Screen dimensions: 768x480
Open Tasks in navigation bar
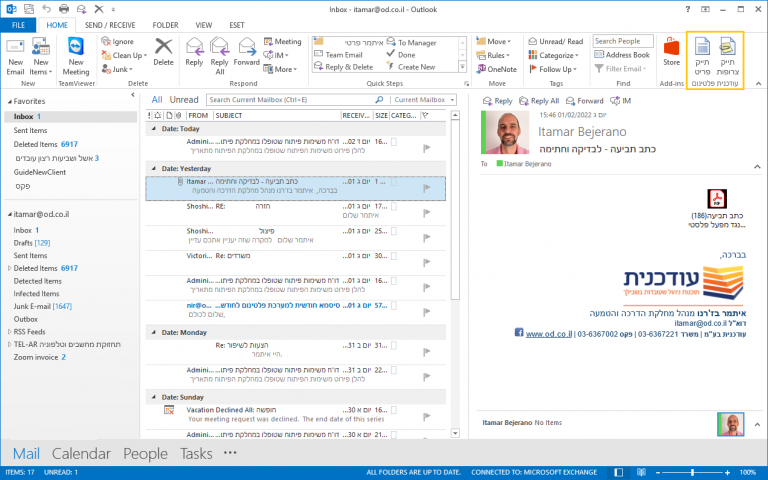click(196, 454)
